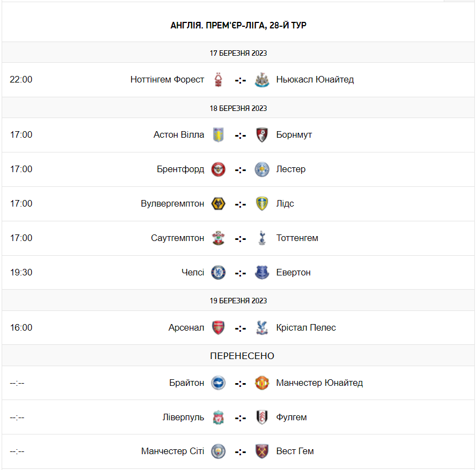This screenshot has width=476, height=470.
Task: Click the Лестер team name link
Action: pyautogui.click(x=291, y=169)
